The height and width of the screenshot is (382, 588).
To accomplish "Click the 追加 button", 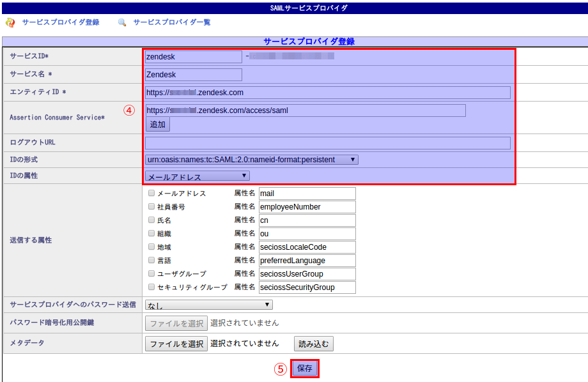I will point(157,125).
